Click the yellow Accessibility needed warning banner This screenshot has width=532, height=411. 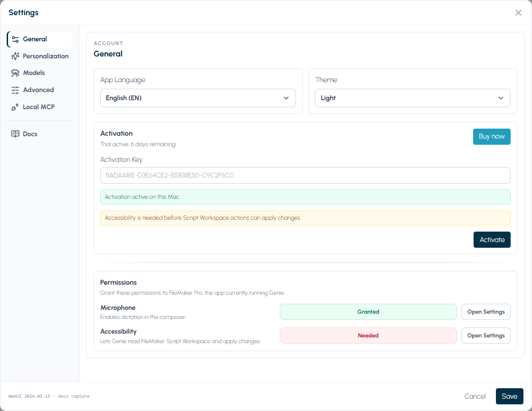coord(305,218)
